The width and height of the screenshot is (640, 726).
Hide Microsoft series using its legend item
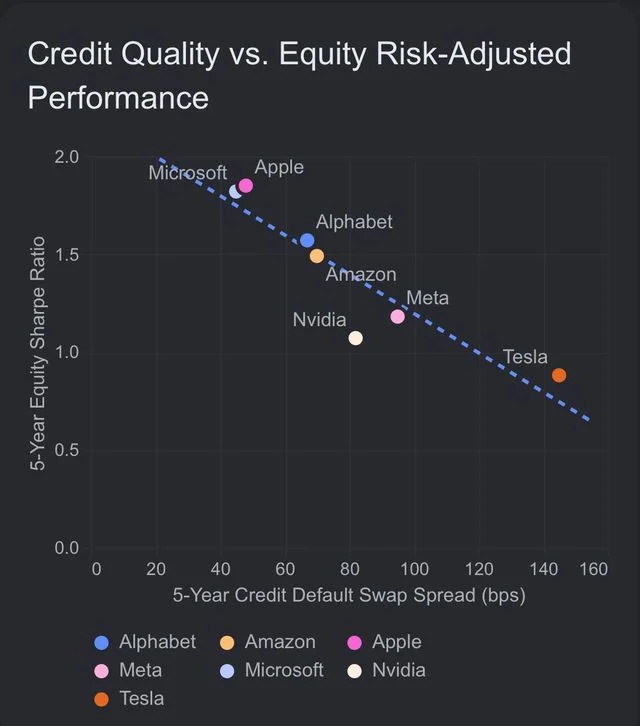pyautogui.click(x=271, y=670)
